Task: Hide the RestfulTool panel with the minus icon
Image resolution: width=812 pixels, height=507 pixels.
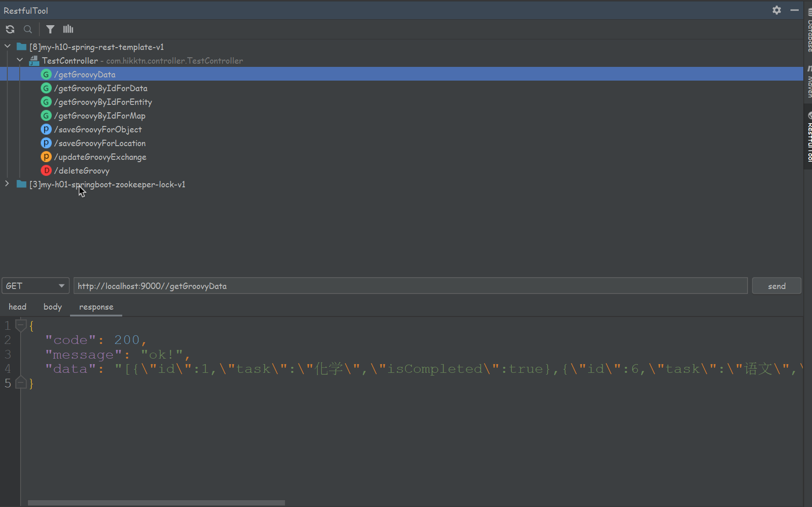Action: click(x=795, y=10)
